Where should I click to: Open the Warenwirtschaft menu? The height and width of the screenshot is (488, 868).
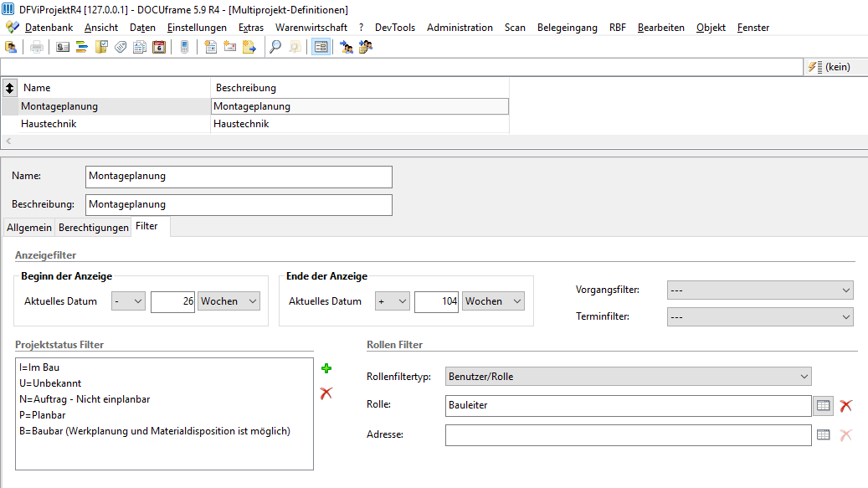tap(311, 27)
